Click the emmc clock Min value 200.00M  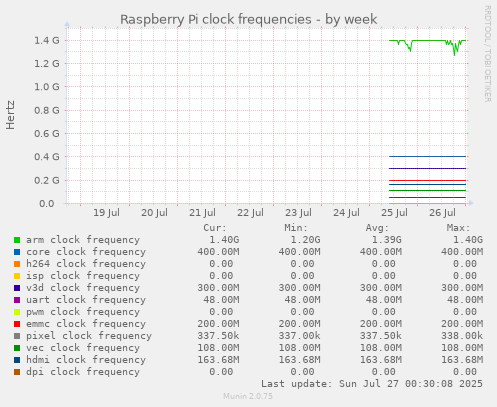299,324
